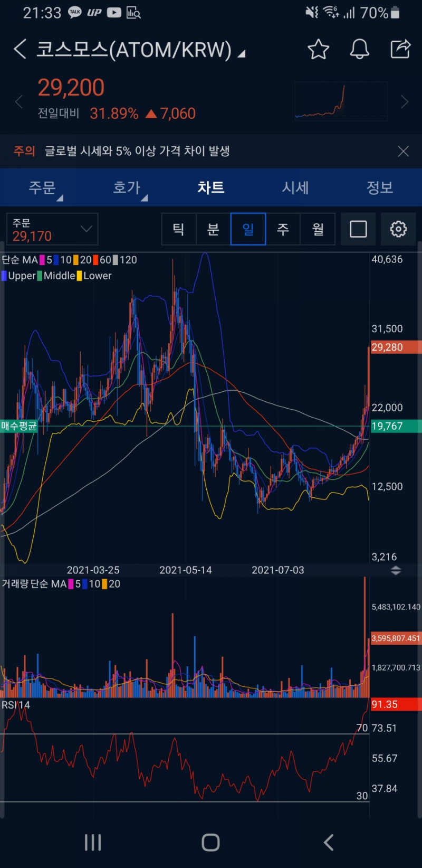
Task: Select the 주 weekly chart interval
Action: click(283, 229)
